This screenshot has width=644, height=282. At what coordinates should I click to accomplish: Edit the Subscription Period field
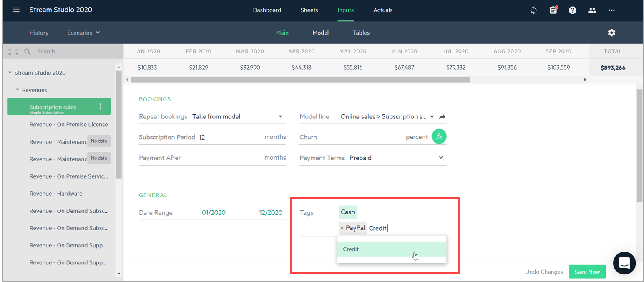(x=229, y=137)
